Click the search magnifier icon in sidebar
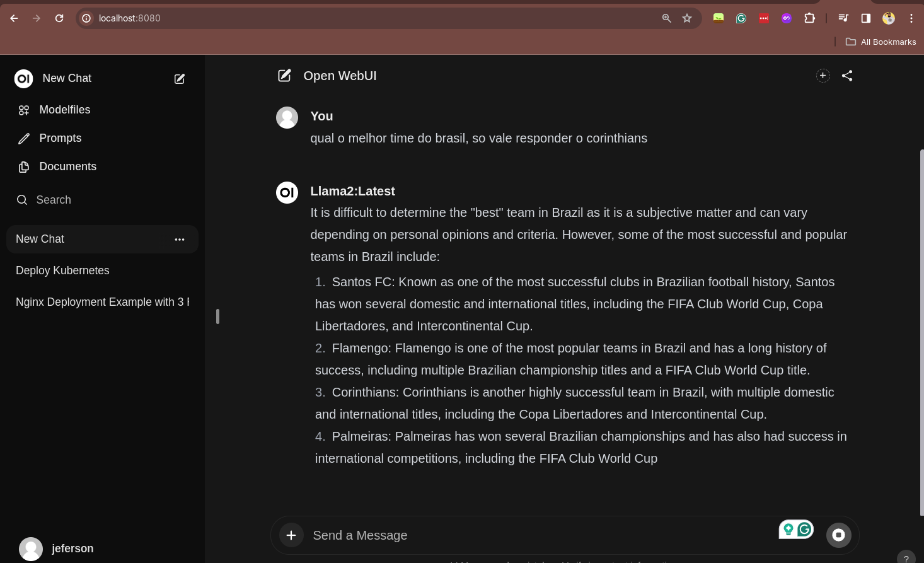This screenshot has height=563, width=924. pyautogui.click(x=22, y=200)
